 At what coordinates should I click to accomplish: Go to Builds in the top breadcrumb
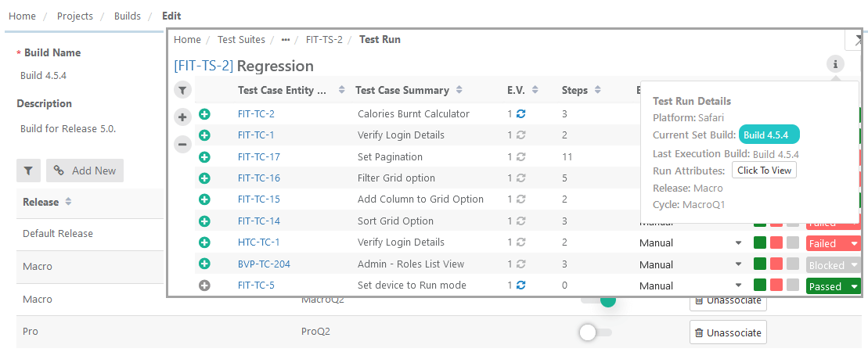pos(127,16)
